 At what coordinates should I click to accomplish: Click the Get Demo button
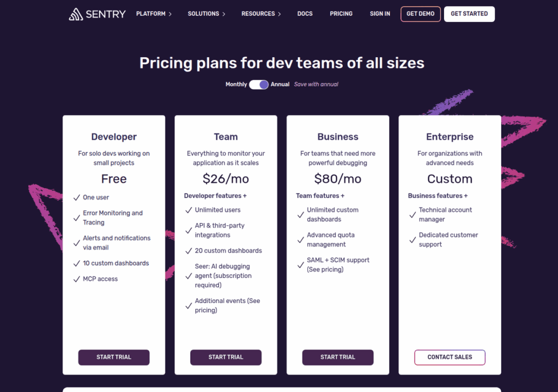point(420,14)
